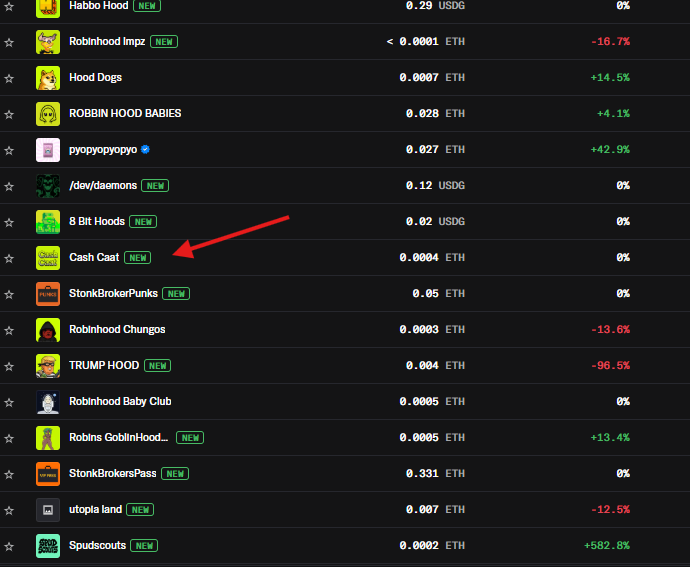The width and height of the screenshot is (690, 567).
Task: Open the /dev/daemons collection name
Action: 103,185
